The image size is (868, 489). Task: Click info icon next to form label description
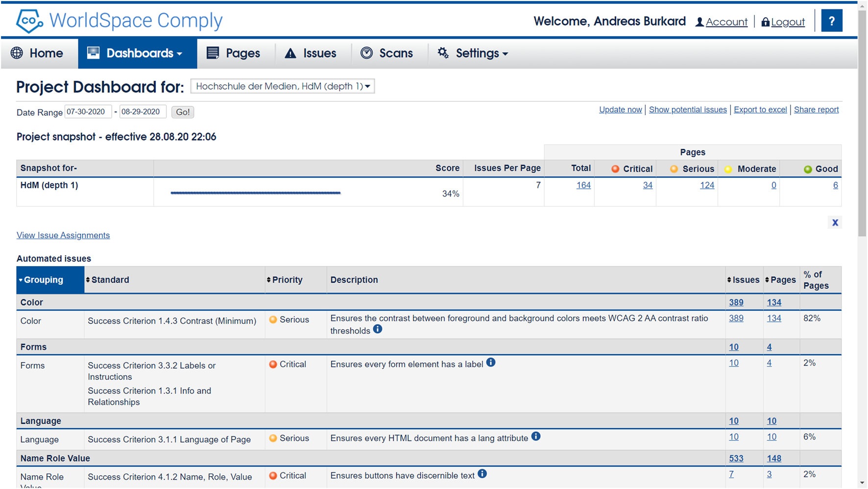point(491,363)
